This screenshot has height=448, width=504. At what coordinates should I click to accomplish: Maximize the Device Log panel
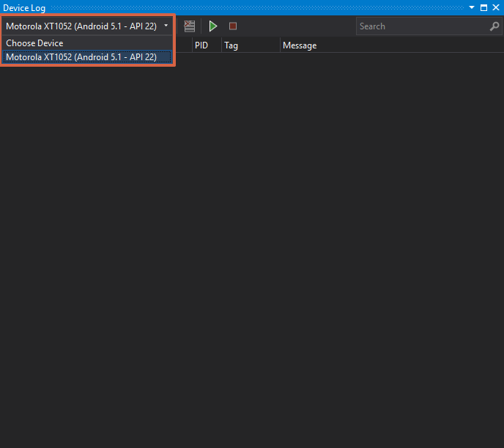(483, 8)
